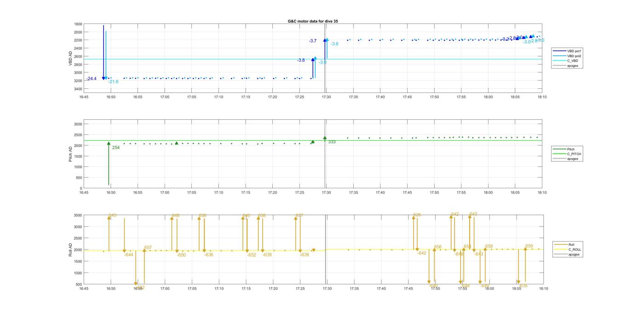
Task: Click the 17:30 tick label under the VBD plot
Action: point(326,97)
